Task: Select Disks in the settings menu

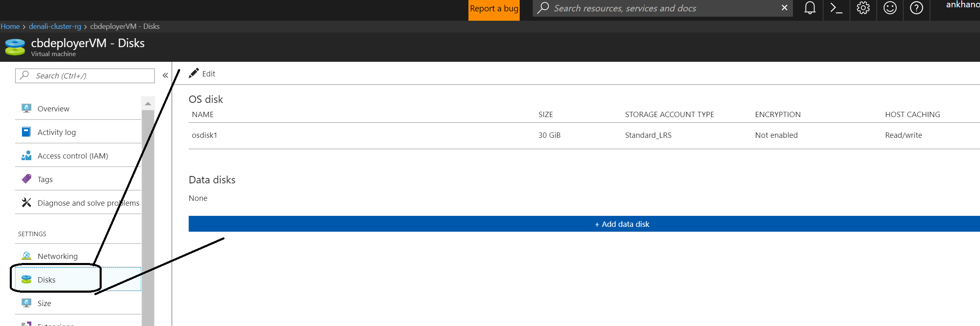Action: [78, 280]
